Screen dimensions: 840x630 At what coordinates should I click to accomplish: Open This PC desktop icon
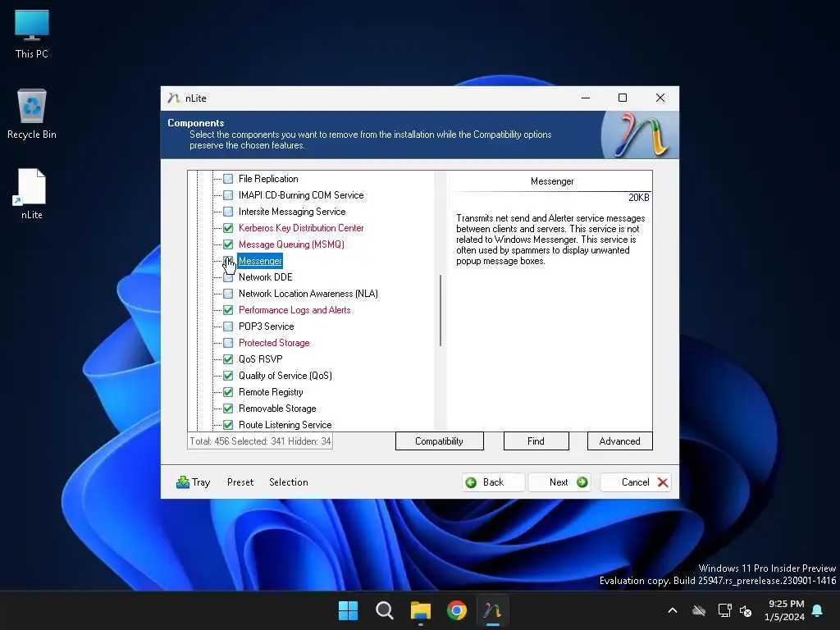pos(32,34)
